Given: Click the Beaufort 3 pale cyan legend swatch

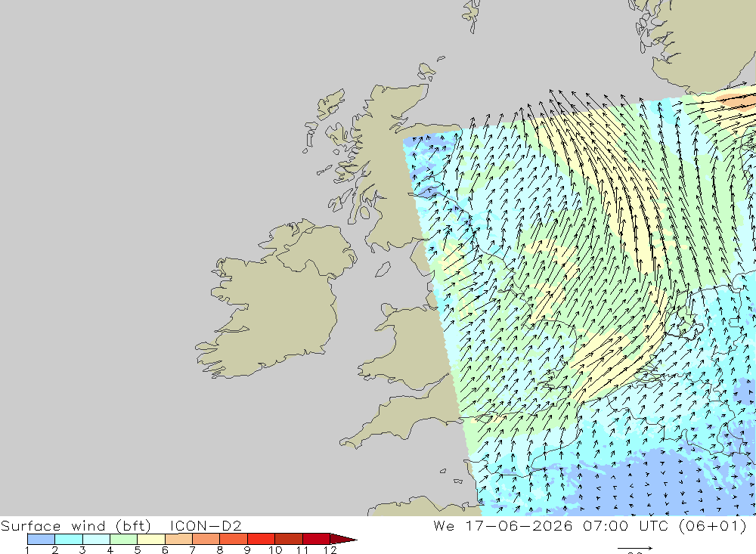Looking at the screenshot, I should point(96,539).
